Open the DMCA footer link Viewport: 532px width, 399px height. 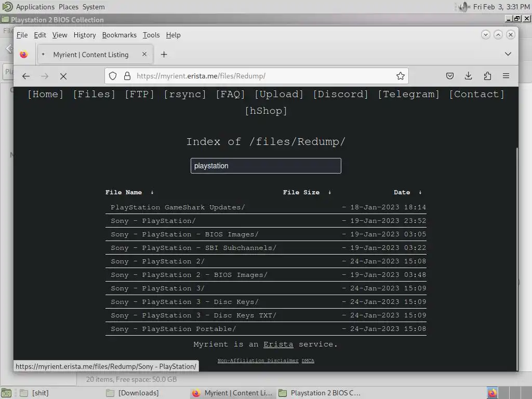(x=308, y=361)
